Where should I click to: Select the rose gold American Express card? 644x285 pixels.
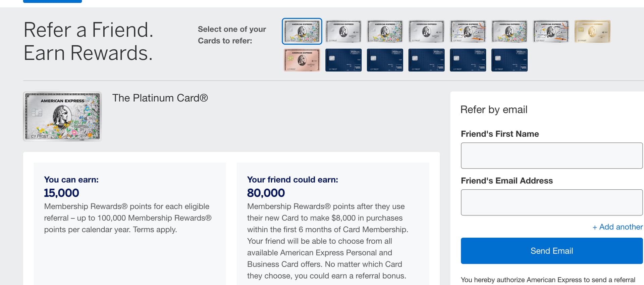302,60
